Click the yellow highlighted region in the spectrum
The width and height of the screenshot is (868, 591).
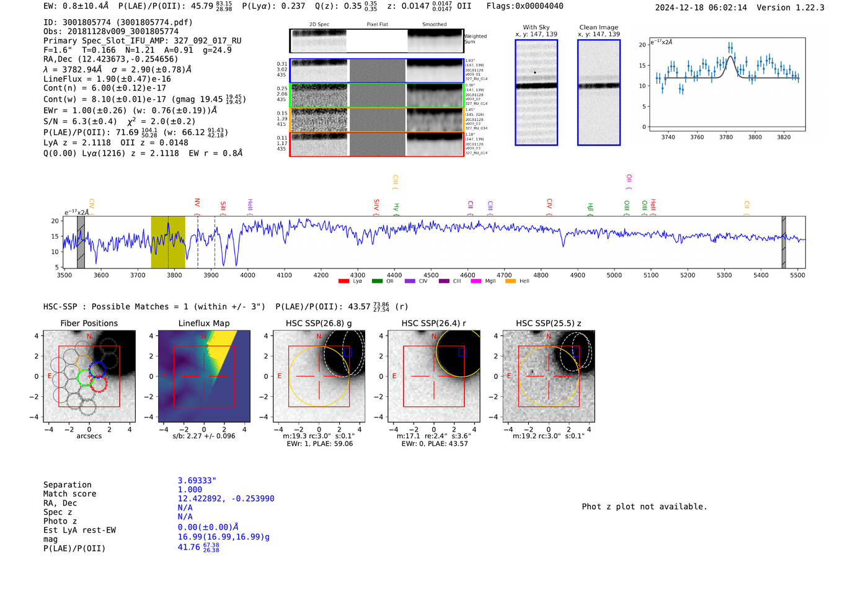tap(168, 242)
